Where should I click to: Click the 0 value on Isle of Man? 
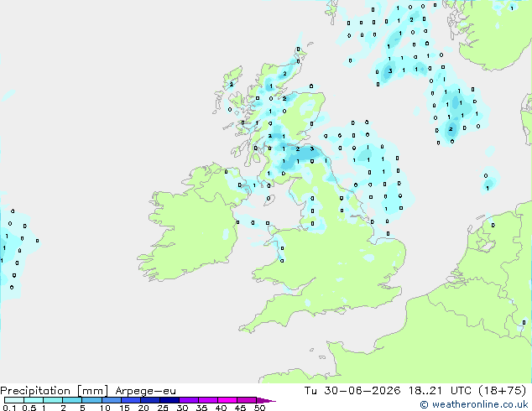(269, 199)
